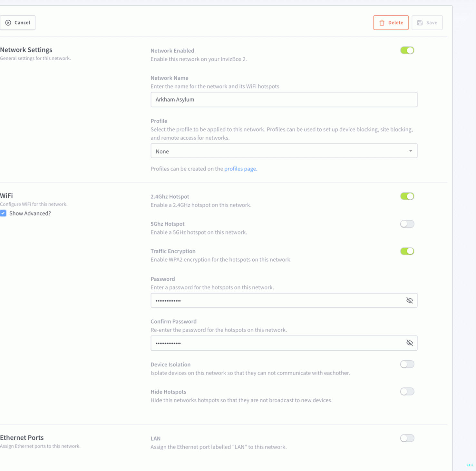Click the Cancel button
Viewport: 476px width, 471px height.
(x=18, y=23)
